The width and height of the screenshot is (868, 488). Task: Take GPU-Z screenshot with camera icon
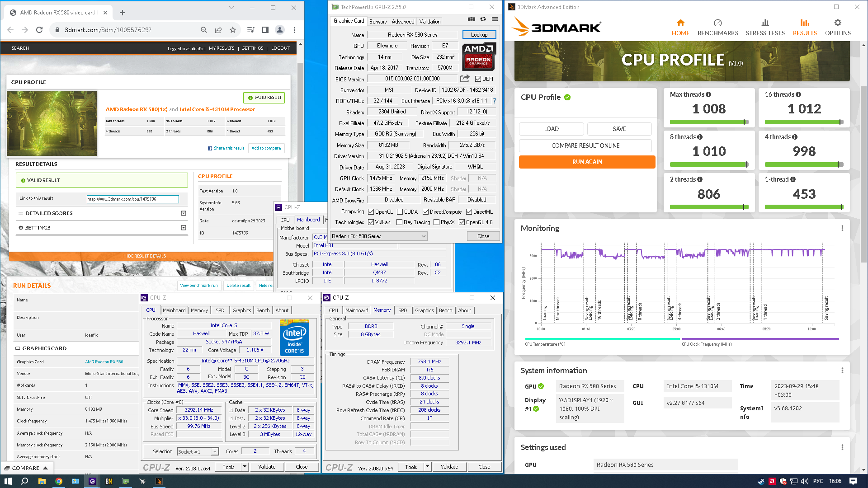pos(472,19)
